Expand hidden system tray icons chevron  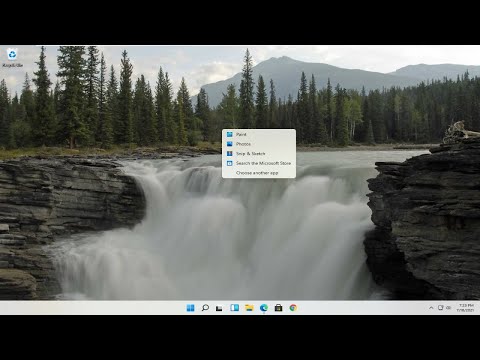pyautogui.click(x=431, y=308)
